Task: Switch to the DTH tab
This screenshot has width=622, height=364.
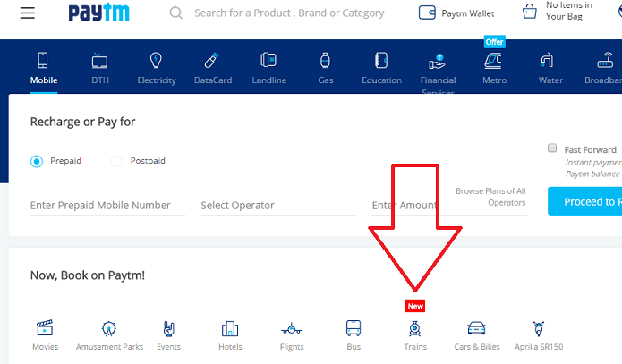Action: pyautogui.click(x=100, y=68)
